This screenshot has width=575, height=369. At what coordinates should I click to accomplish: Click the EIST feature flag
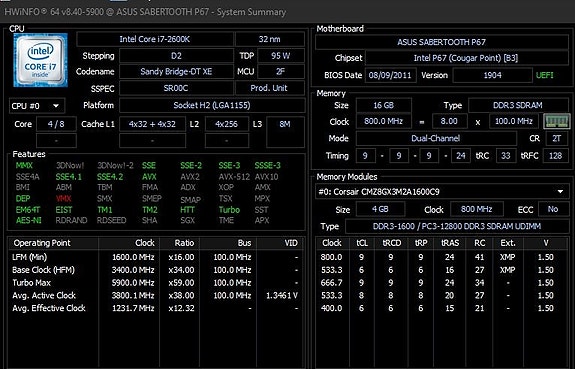pos(64,210)
